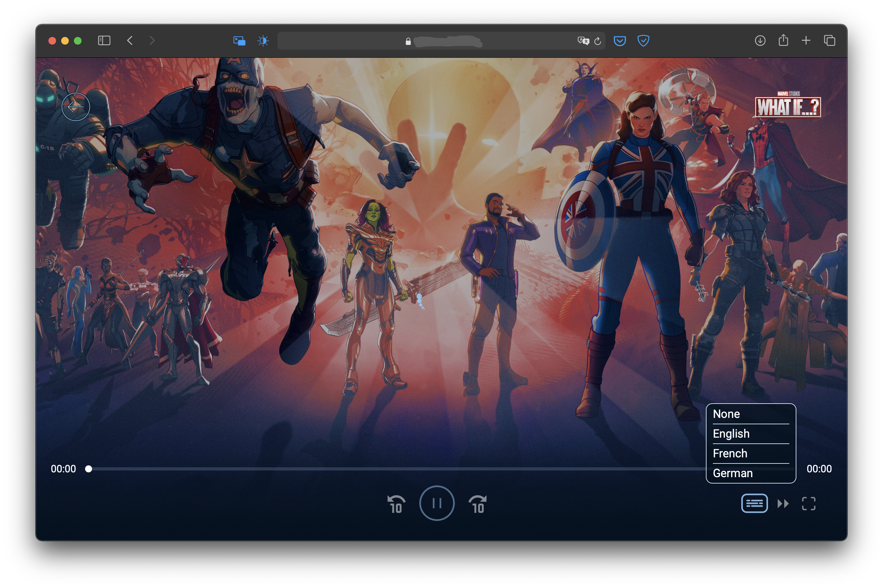Pause the video playback

(436, 503)
